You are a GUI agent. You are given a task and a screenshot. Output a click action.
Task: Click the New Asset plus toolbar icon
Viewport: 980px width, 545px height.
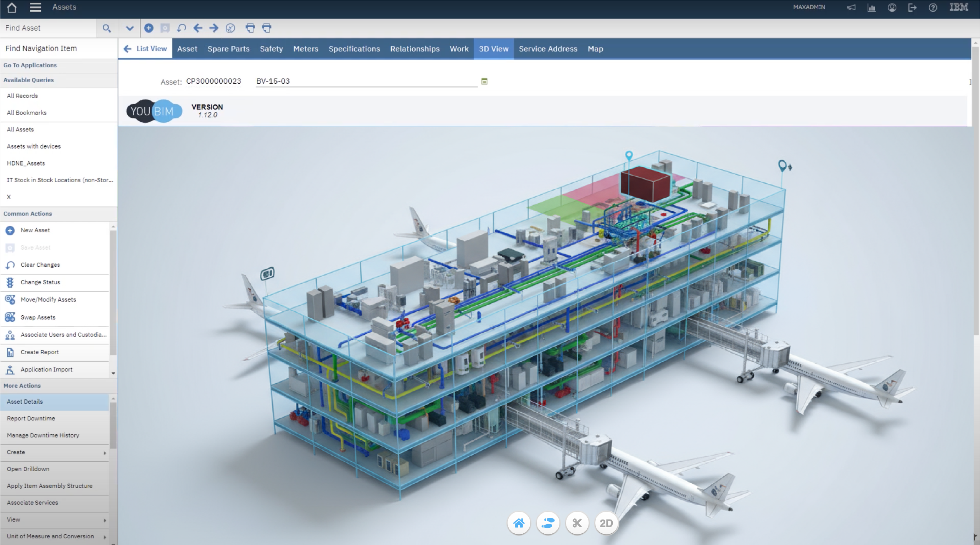(x=149, y=28)
